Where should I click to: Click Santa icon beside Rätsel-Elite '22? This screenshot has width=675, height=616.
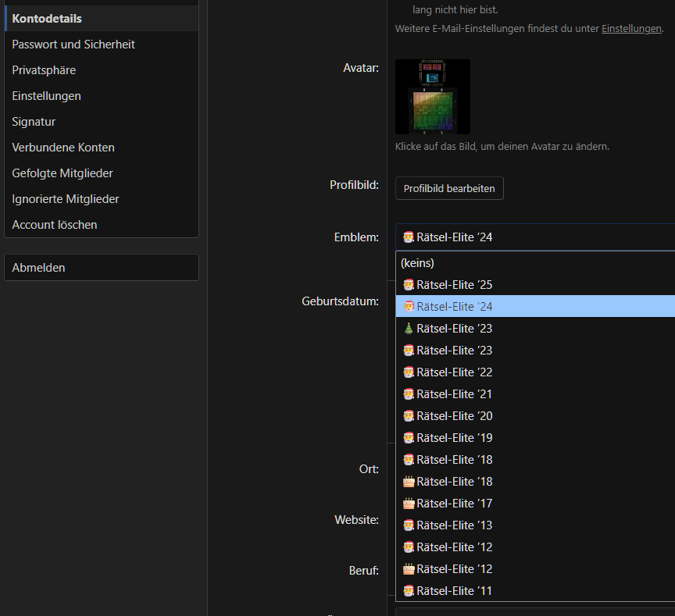click(x=409, y=372)
